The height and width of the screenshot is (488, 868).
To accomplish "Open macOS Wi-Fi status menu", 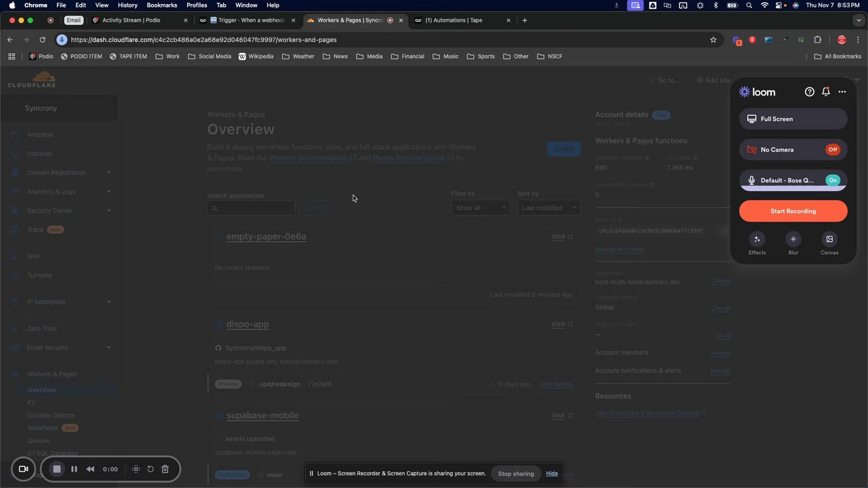I will click(x=765, y=5).
